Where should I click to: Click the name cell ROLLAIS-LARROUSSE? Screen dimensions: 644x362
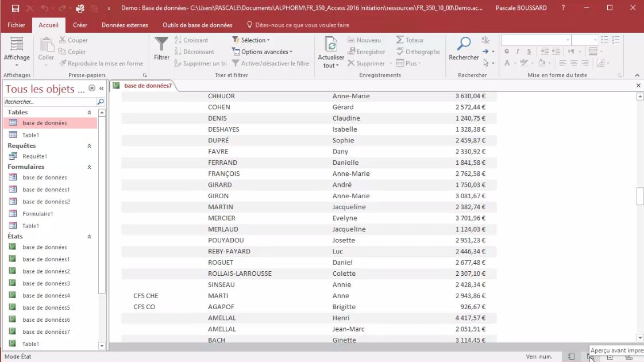240,274
